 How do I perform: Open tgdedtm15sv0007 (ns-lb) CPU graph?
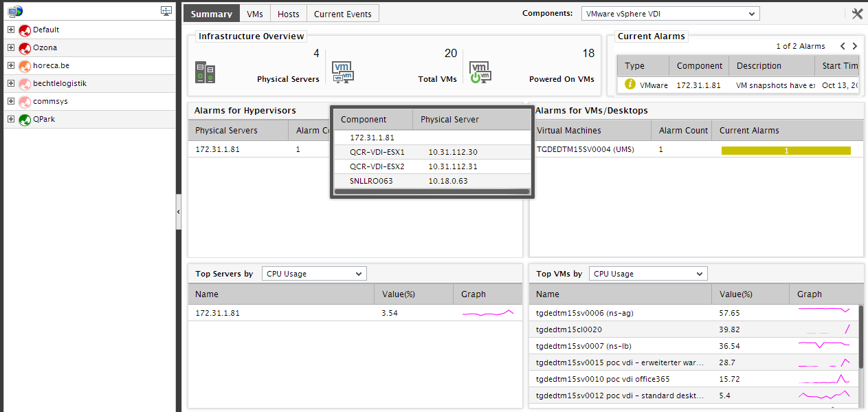pyautogui.click(x=824, y=346)
